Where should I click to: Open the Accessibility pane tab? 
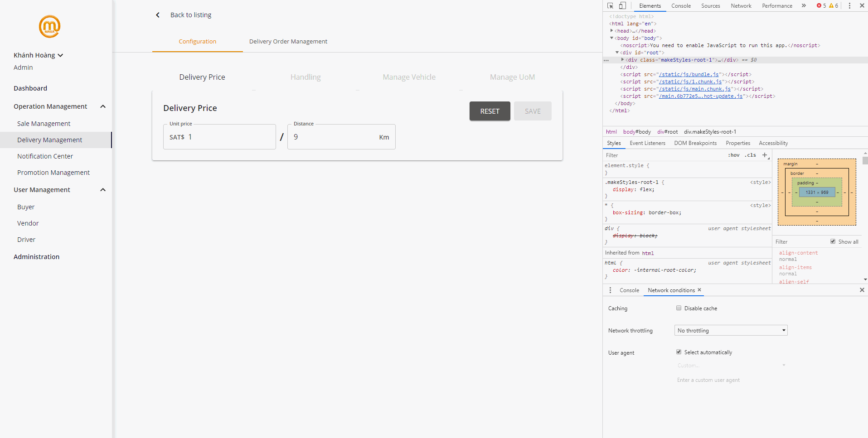click(774, 143)
